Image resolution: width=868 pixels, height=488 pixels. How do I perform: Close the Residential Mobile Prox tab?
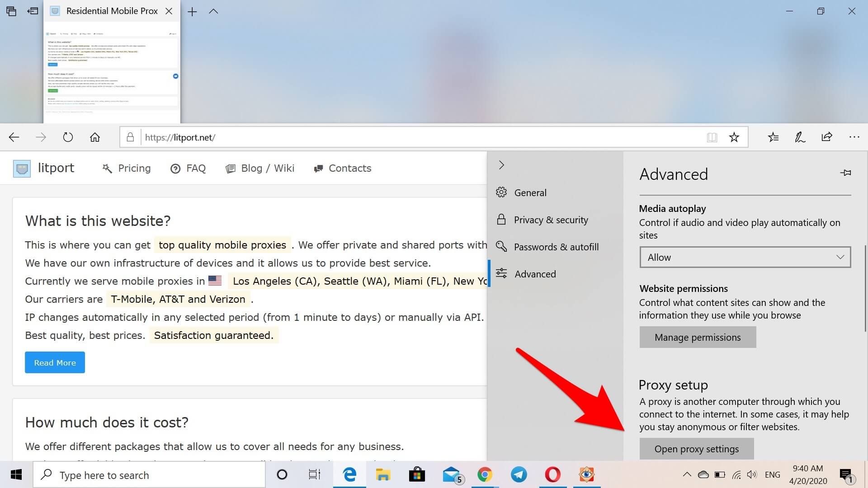coord(169,11)
